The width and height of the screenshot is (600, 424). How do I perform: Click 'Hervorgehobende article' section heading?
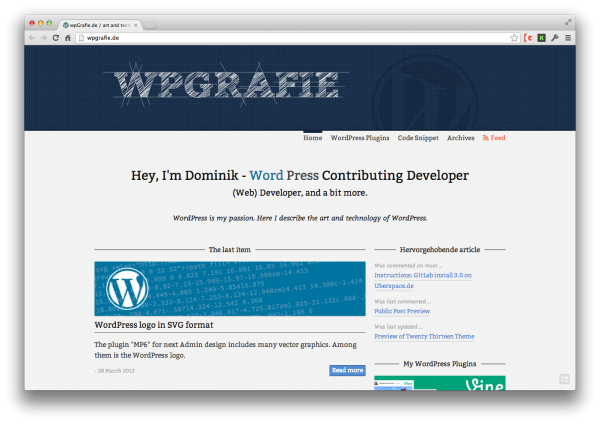440,250
